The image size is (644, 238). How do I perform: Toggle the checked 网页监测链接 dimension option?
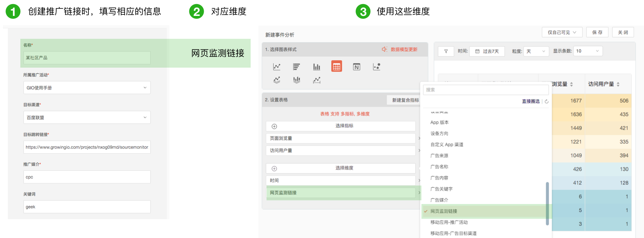click(x=444, y=211)
